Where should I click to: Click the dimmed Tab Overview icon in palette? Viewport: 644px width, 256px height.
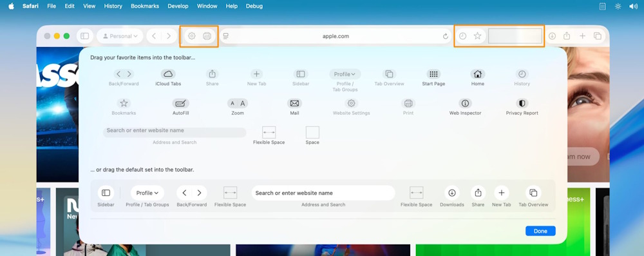(389, 74)
